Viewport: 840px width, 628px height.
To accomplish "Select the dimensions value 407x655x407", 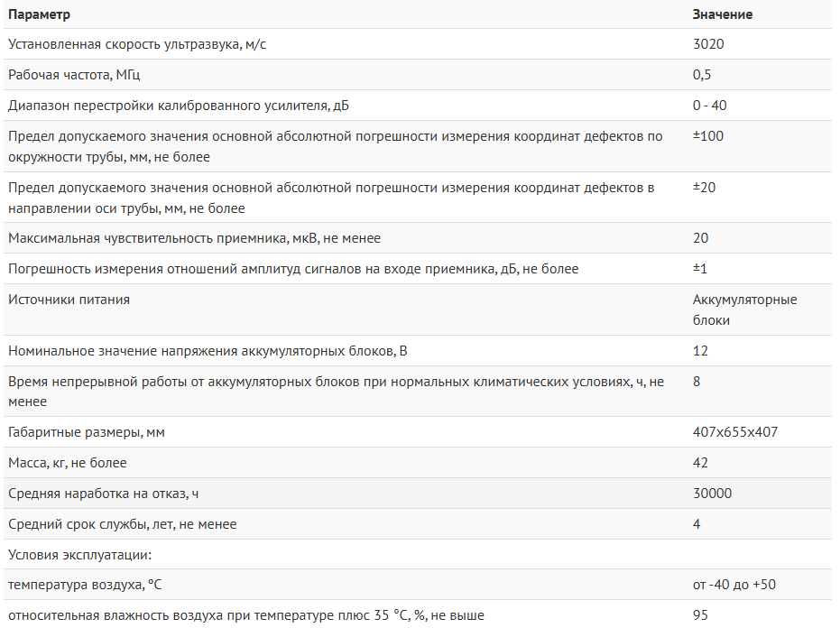I will point(734,432).
